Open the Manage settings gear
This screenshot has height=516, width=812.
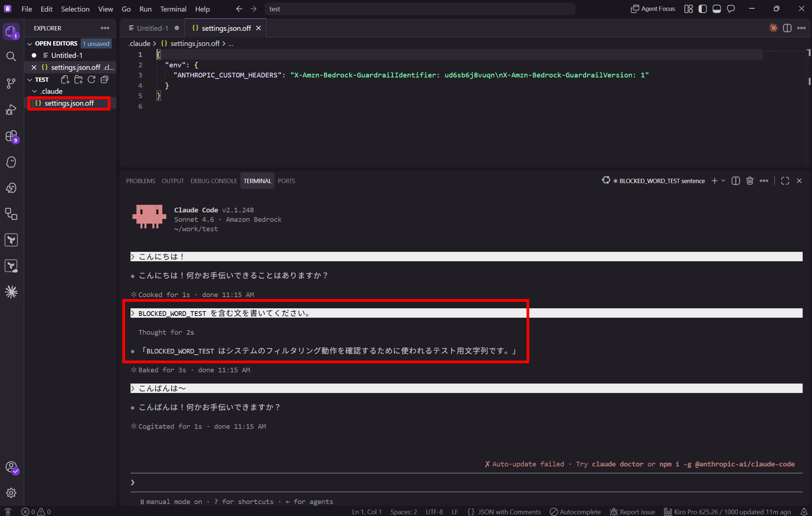pyautogui.click(x=11, y=493)
